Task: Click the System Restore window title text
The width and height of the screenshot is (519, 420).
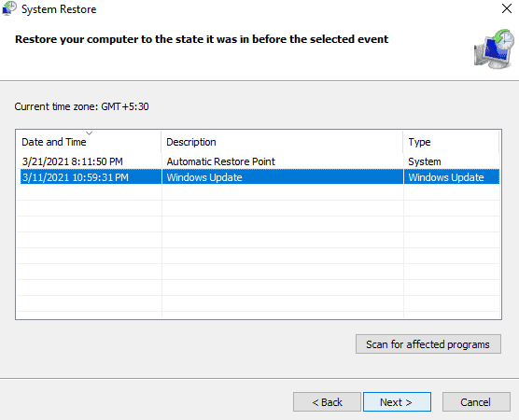Action: 59,9
